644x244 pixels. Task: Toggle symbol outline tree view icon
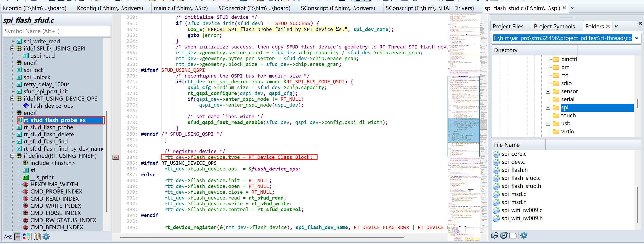pos(17,236)
